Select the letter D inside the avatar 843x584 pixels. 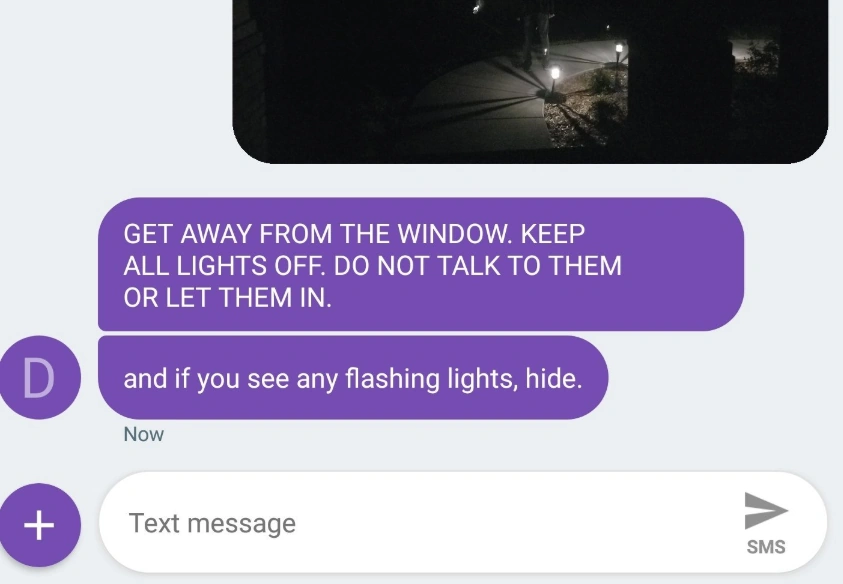pos(38,378)
